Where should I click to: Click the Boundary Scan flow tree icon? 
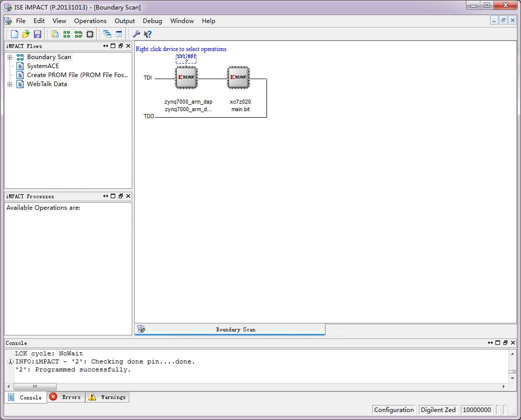(20, 57)
